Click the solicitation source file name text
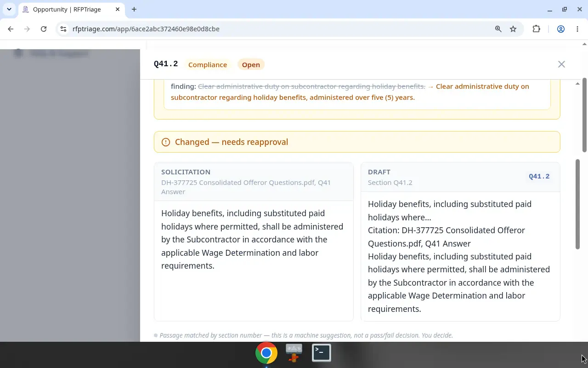 click(246, 187)
